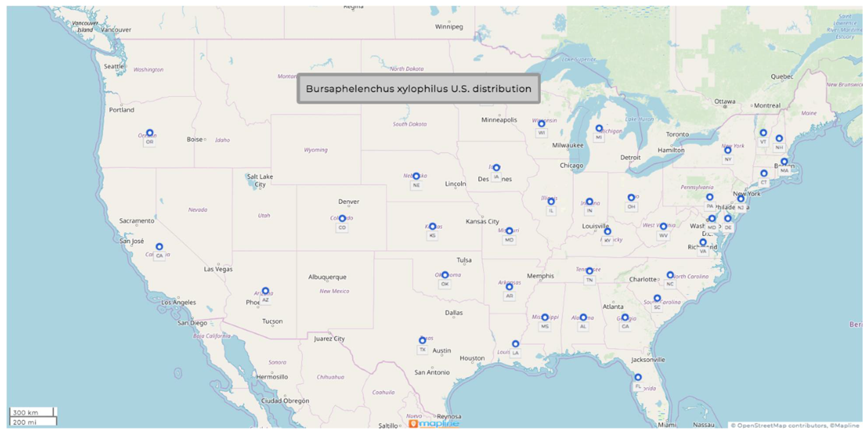Viewport: 868px width, 436px height.
Task: Select the Arizona (AZ) marker
Action: tap(265, 291)
